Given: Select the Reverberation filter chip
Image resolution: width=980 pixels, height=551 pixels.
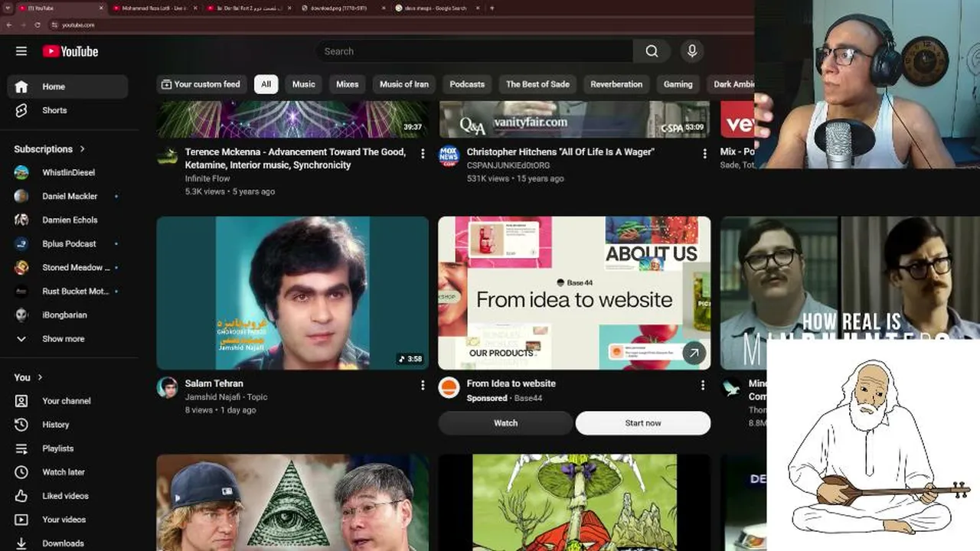Looking at the screenshot, I should [616, 84].
